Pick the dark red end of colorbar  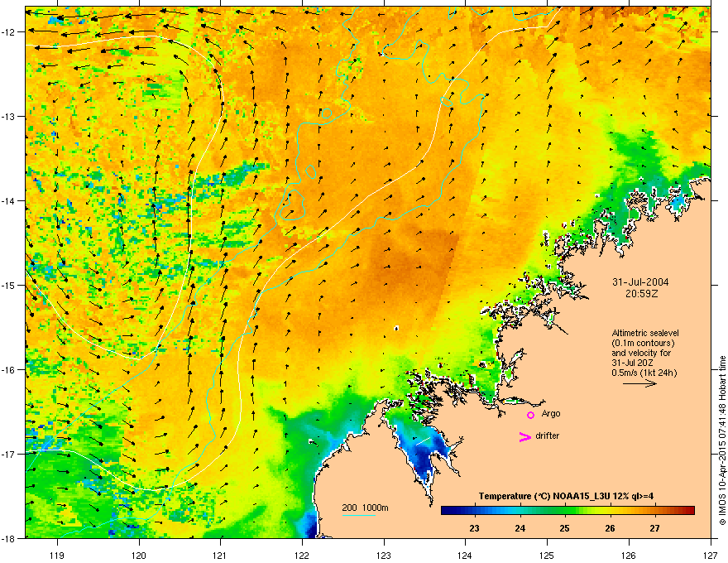click(x=693, y=510)
